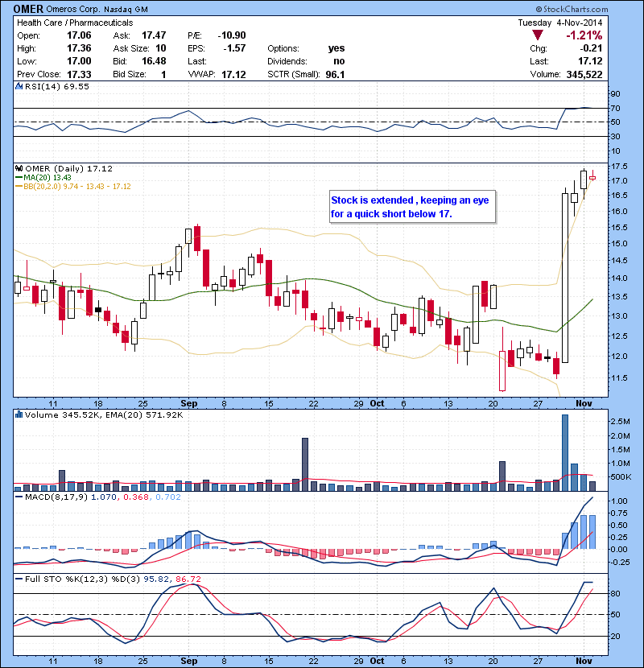The image size is (644, 668).
Task: Click the Sep label on price chart date axis
Action: tap(189, 403)
